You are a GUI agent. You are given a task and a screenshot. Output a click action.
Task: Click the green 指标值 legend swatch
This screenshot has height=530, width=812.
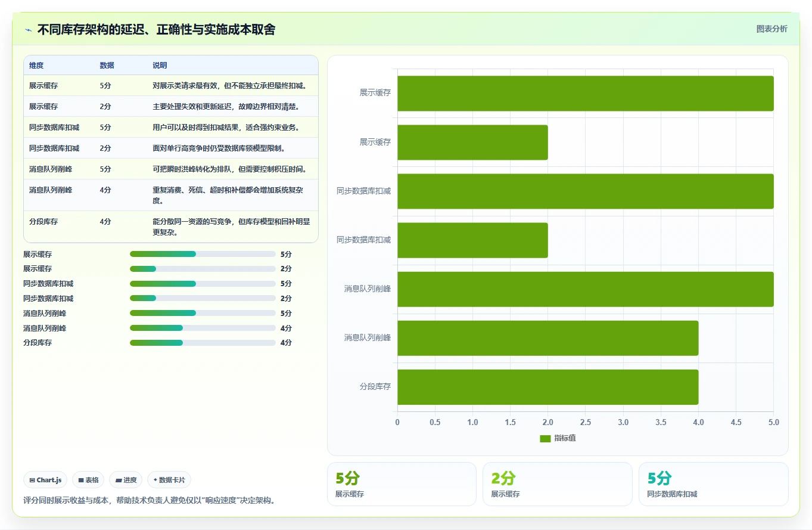pyautogui.click(x=545, y=438)
